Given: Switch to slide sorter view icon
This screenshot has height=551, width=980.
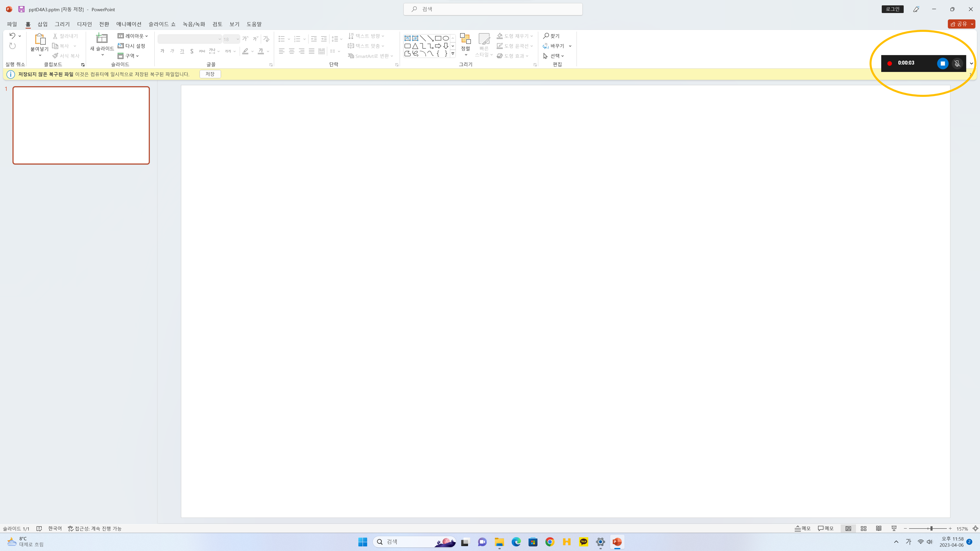Looking at the screenshot, I should pyautogui.click(x=864, y=529).
